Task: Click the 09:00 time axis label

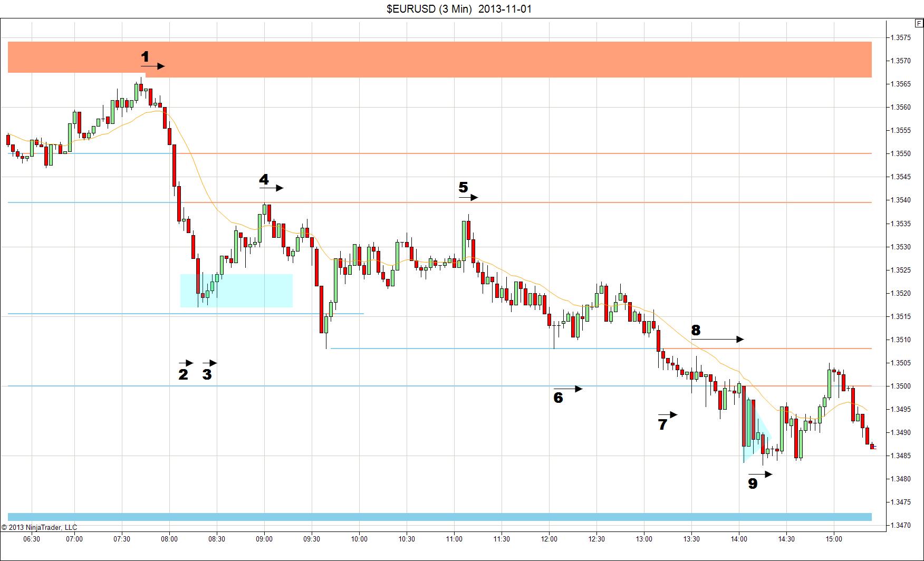Action: [x=264, y=539]
